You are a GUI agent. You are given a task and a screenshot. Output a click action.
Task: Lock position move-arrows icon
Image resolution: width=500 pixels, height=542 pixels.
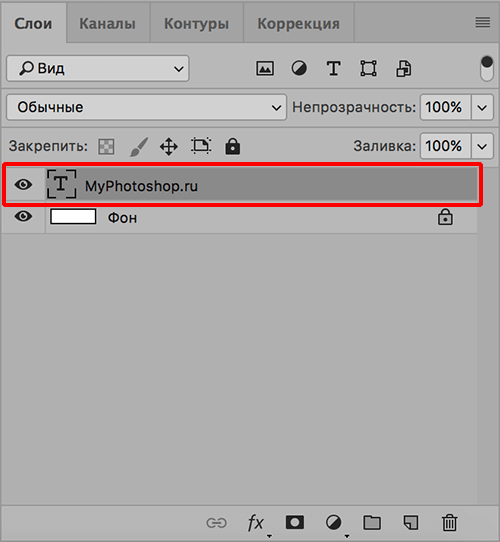(169, 147)
